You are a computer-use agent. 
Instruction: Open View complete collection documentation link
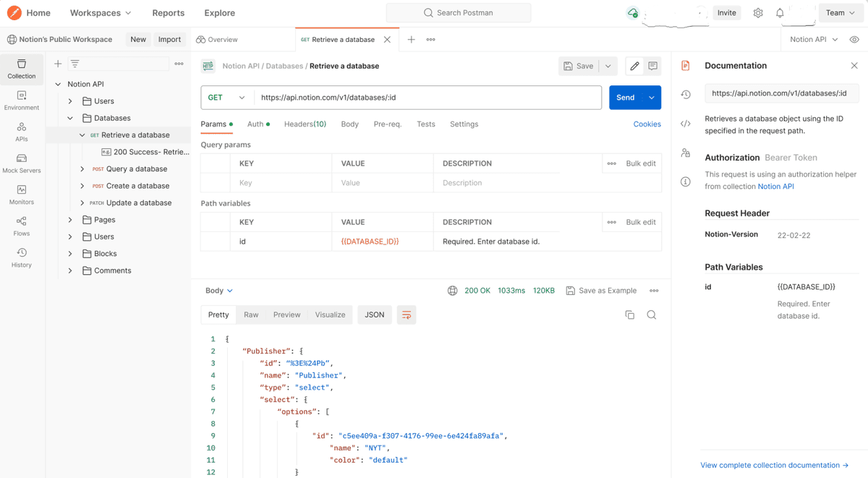(x=774, y=465)
